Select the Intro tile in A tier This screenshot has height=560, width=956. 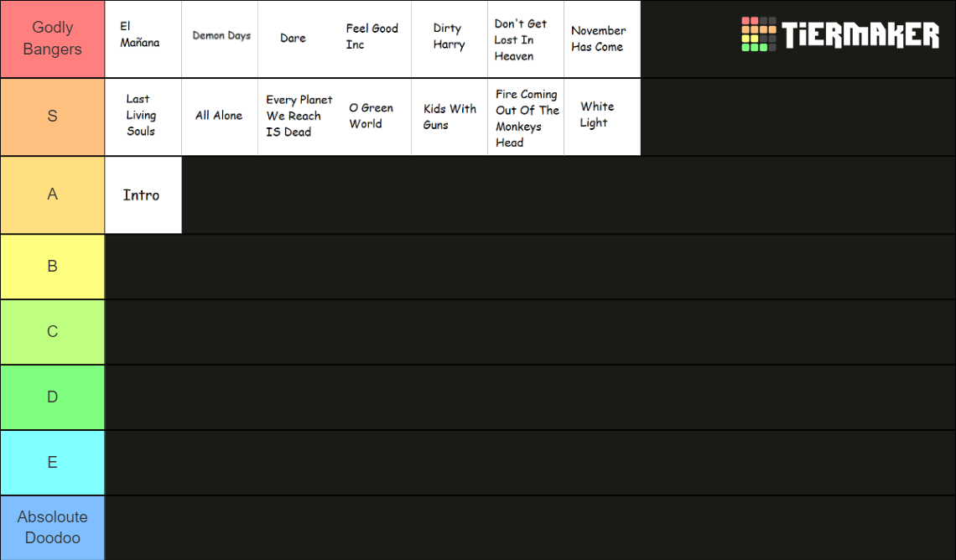pos(143,195)
